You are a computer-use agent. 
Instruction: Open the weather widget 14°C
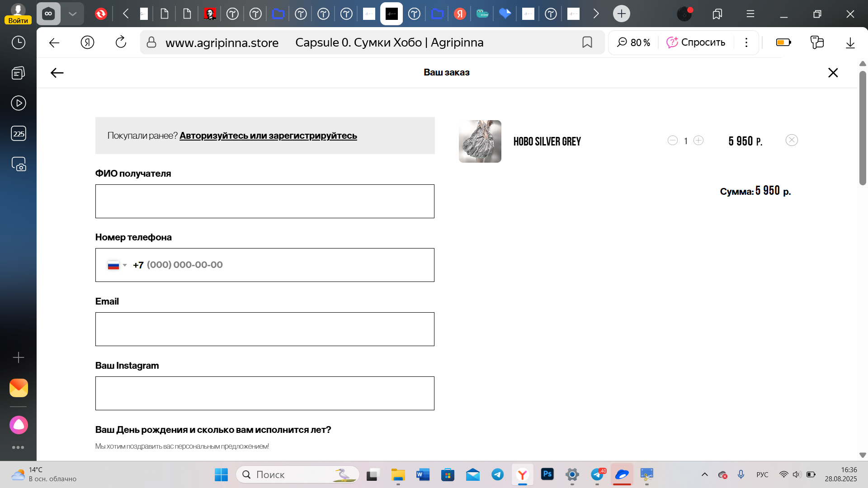(44, 474)
